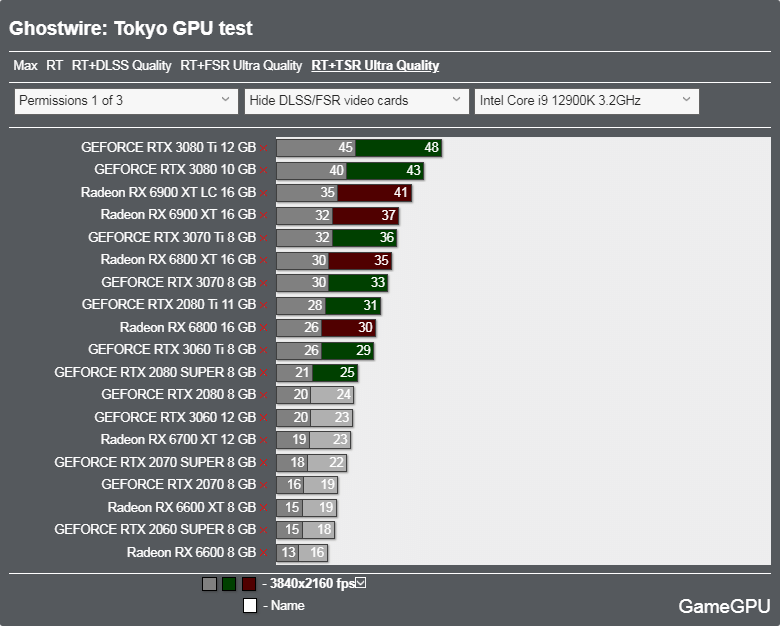Switch to the RT tab
Screen dimensions: 780x626
click(55, 66)
